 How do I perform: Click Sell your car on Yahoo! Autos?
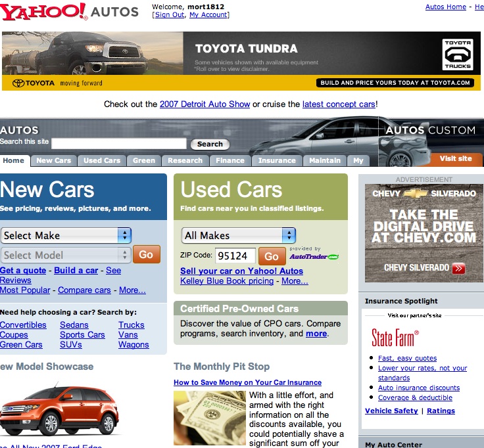tap(242, 271)
